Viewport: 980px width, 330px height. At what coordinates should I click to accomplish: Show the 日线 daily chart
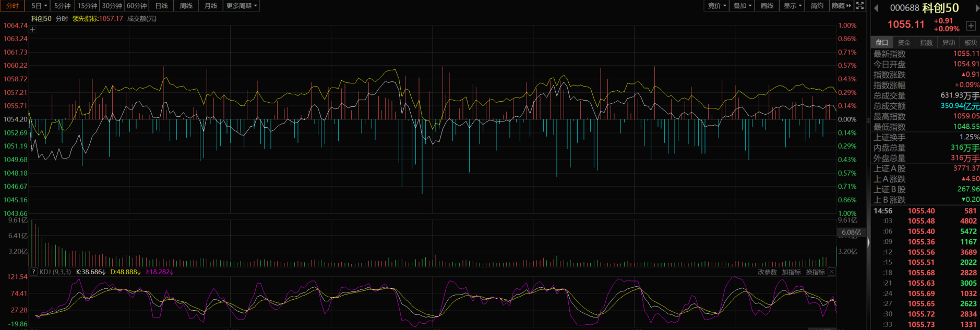click(x=162, y=6)
